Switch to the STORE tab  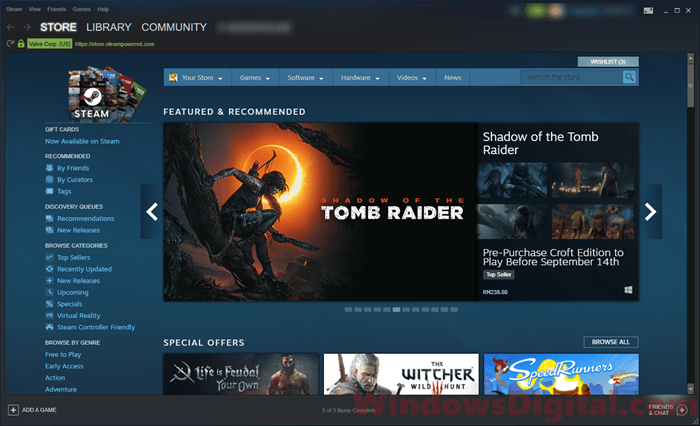click(58, 27)
